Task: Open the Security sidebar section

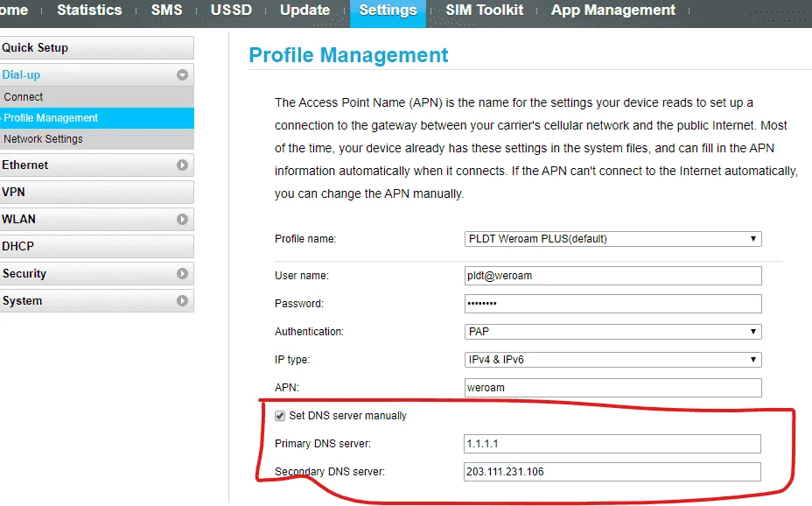Action: click(x=97, y=273)
